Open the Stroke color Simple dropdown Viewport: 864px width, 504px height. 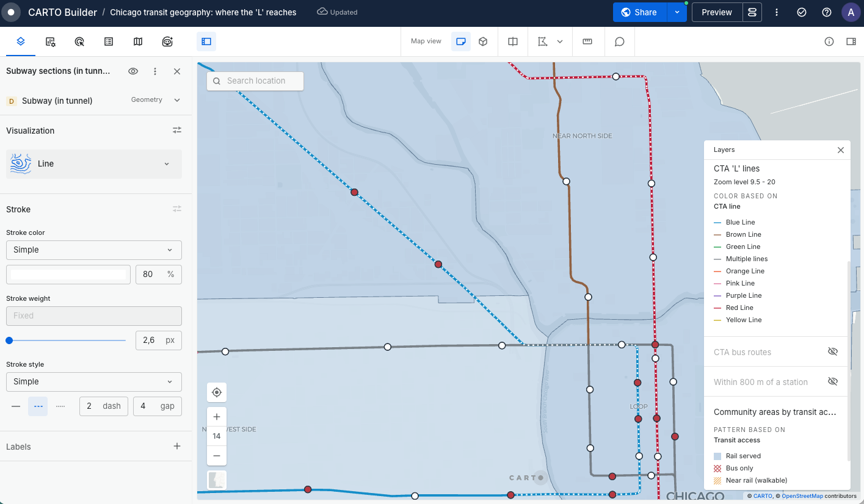click(94, 250)
